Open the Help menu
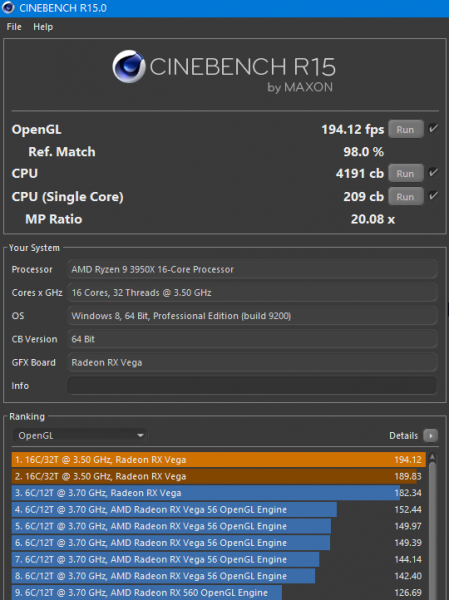449x600 pixels. pos(43,27)
